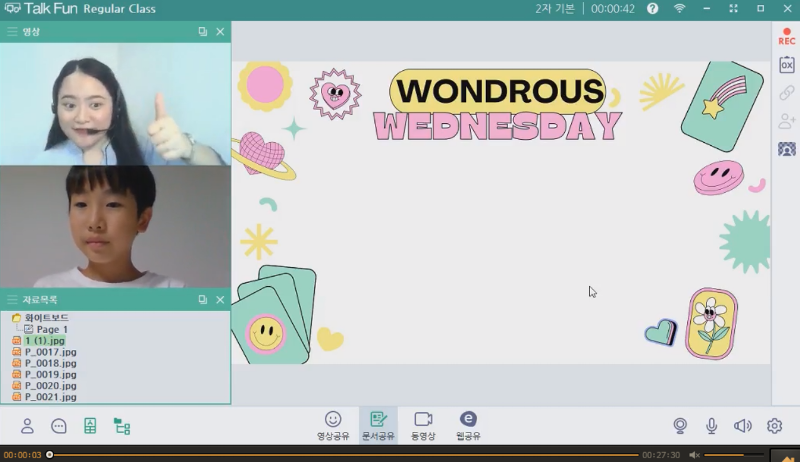Toggle the speaker sound output

tap(742, 426)
